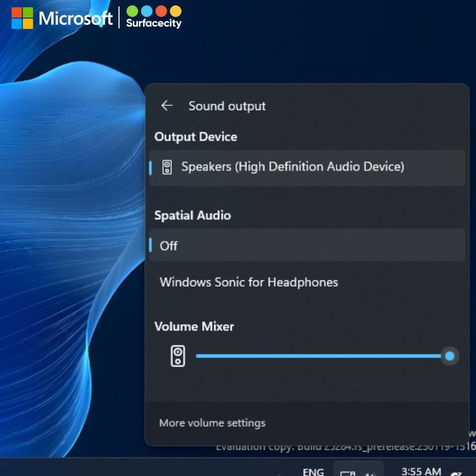Enable Windows Sonic for Headphones
The image size is (476, 476).
249,282
